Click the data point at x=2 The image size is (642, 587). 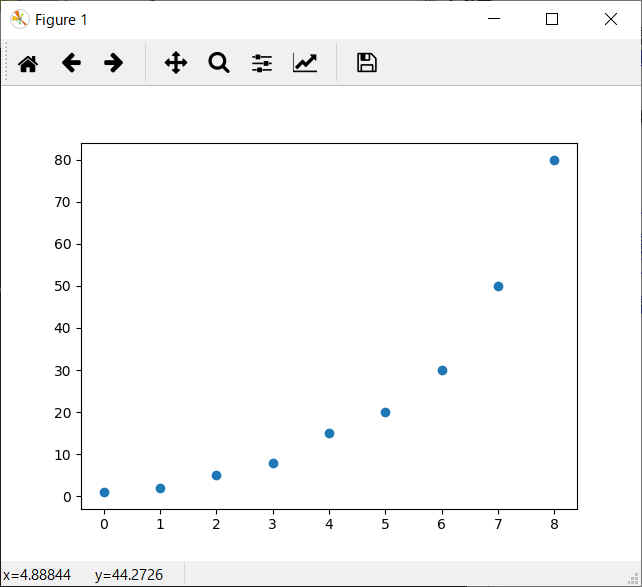tap(217, 475)
